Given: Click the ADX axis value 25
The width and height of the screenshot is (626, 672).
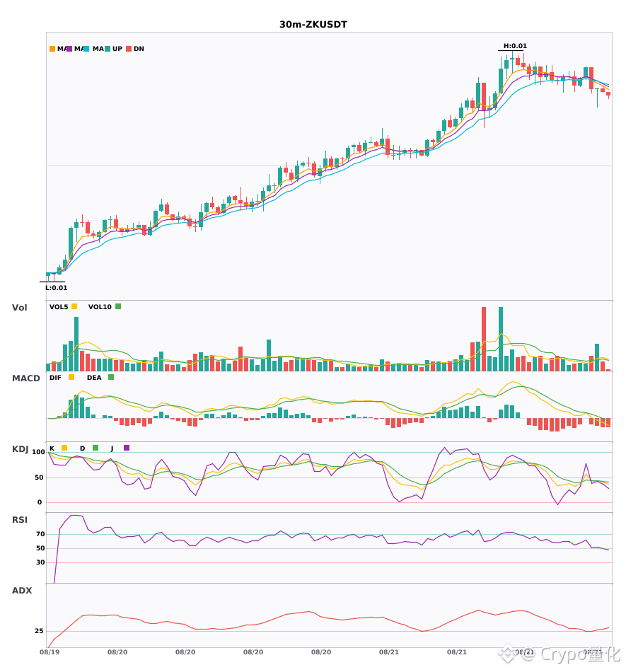Looking at the screenshot, I should click(x=39, y=631).
